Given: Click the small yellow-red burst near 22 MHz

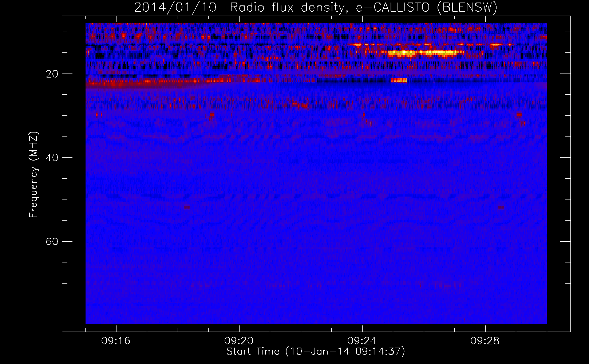Looking at the screenshot, I should click(x=399, y=80).
